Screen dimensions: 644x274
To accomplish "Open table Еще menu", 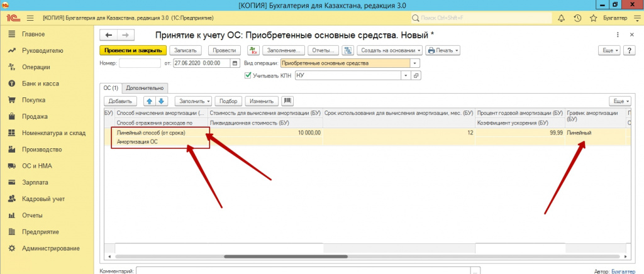I will 620,101.
